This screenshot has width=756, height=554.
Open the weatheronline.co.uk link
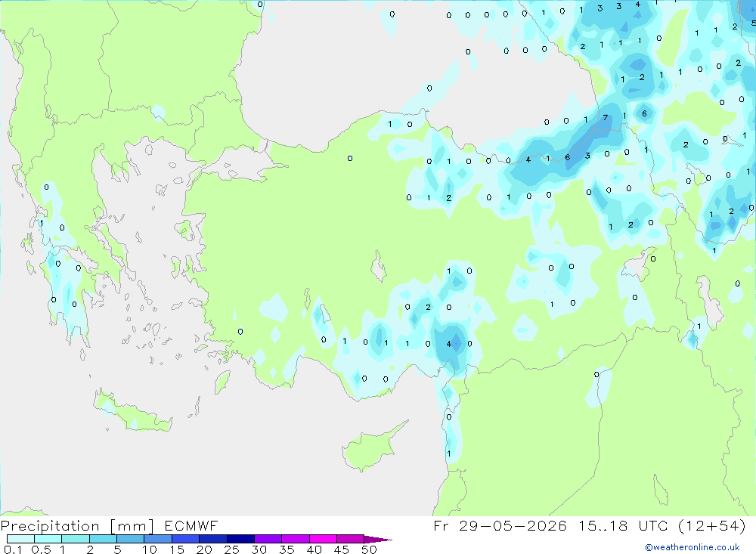[692, 547]
